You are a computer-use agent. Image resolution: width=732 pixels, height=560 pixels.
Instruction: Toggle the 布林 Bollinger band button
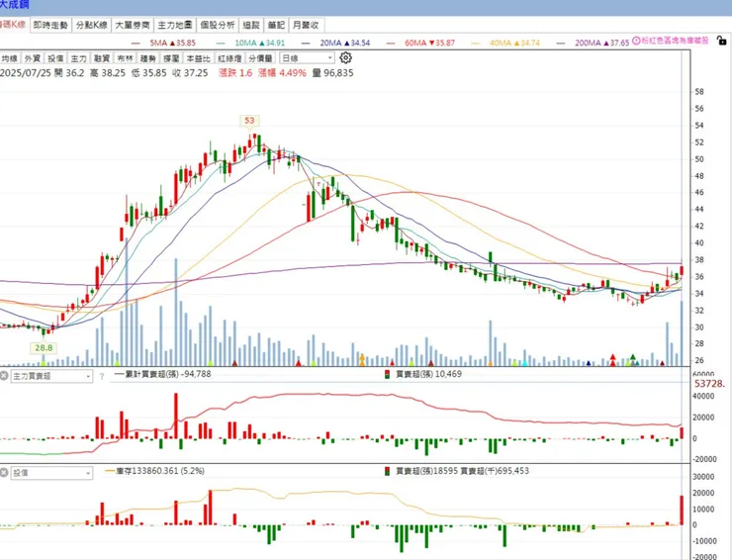tap(125, 58)
